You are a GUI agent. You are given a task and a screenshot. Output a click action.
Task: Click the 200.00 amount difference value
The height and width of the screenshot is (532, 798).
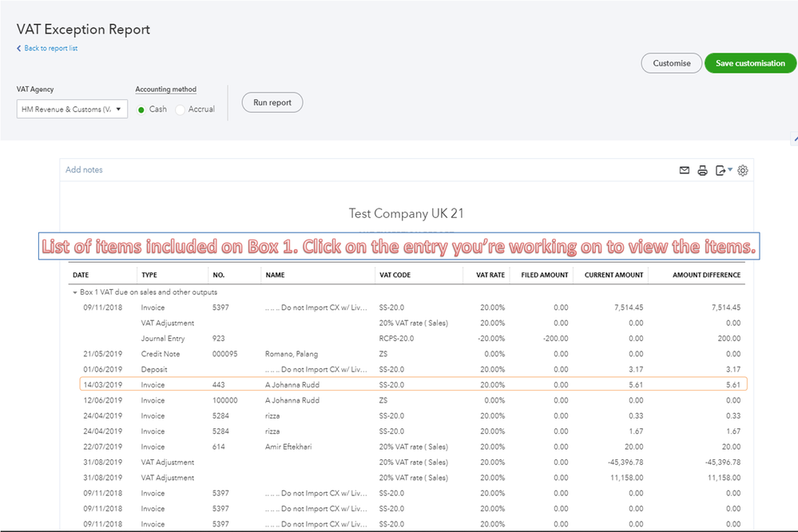point(729,339)
